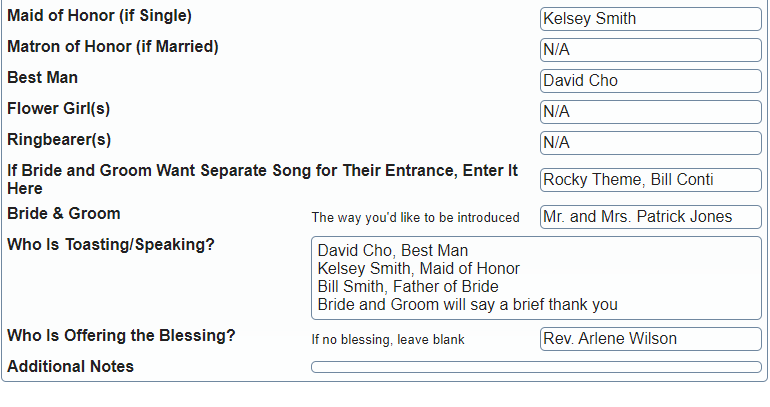
Task: Click the Matron of Honor (if Married) label
Action: 112,47
